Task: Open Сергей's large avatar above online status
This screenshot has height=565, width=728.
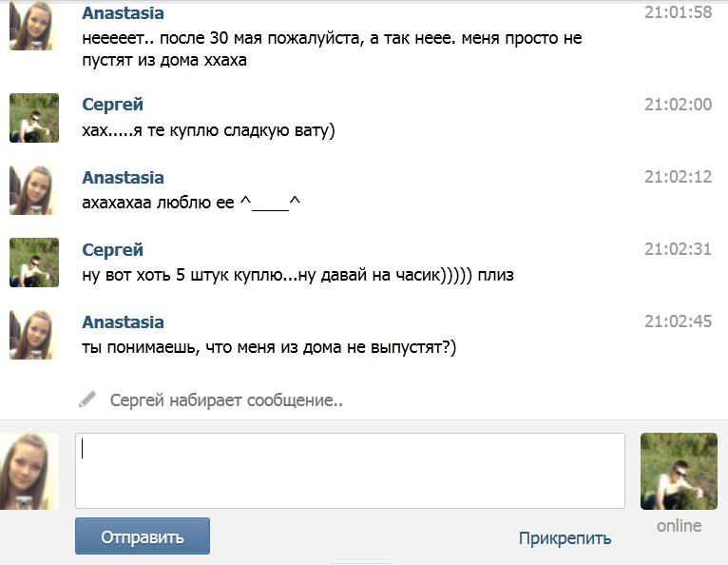Action: pyautogui.click(x=679, y=471)
